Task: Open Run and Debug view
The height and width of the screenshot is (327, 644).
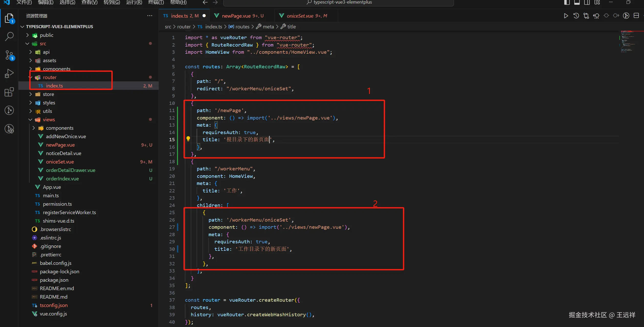Action: tap(9, 74)
